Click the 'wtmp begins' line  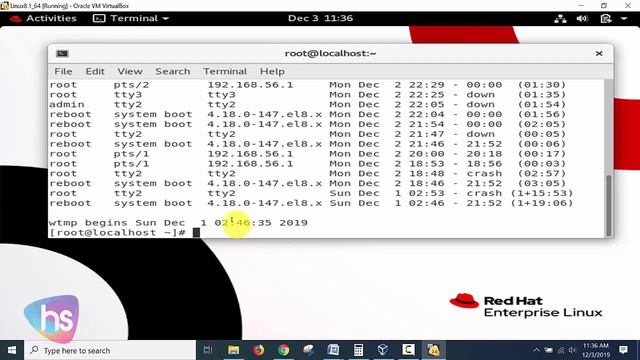[x=178, y=223]
